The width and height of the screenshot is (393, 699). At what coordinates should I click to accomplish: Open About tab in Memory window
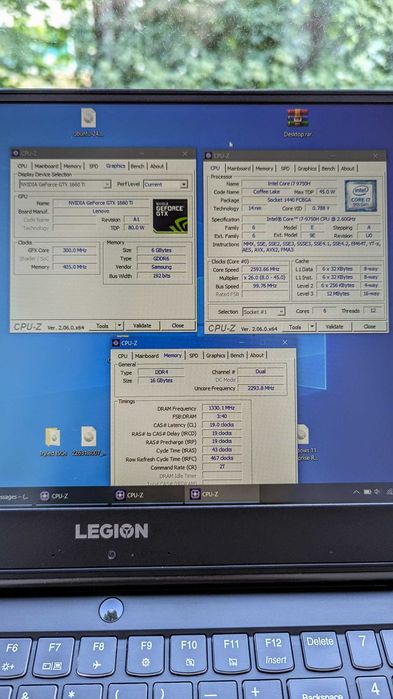point(257,355)
